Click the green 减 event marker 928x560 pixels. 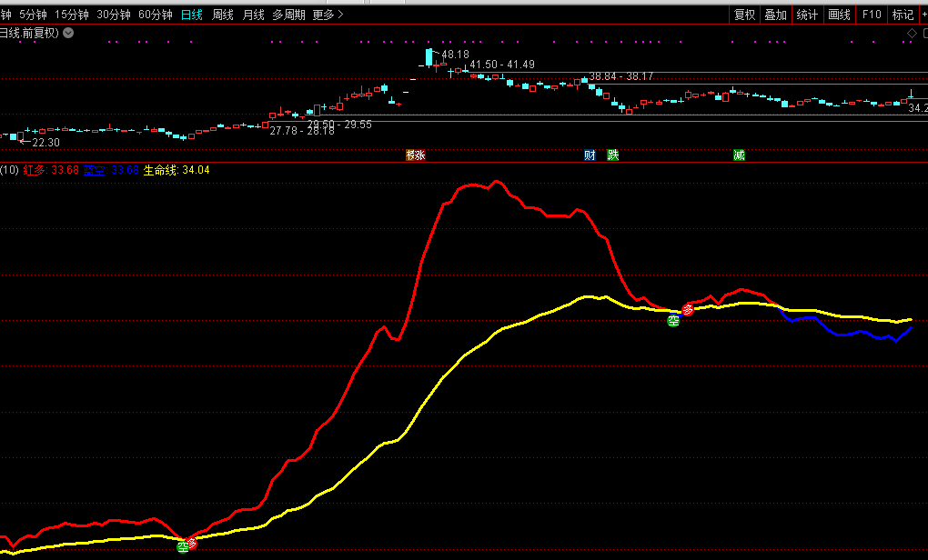(x=739, y=155)
